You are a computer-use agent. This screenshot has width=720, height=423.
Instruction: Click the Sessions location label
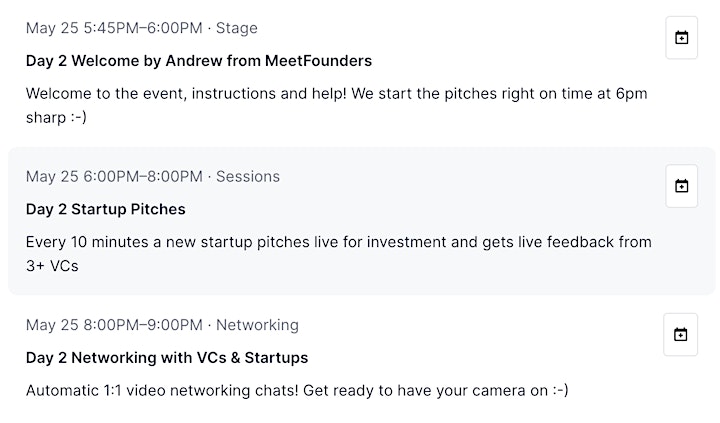(248, 176)
